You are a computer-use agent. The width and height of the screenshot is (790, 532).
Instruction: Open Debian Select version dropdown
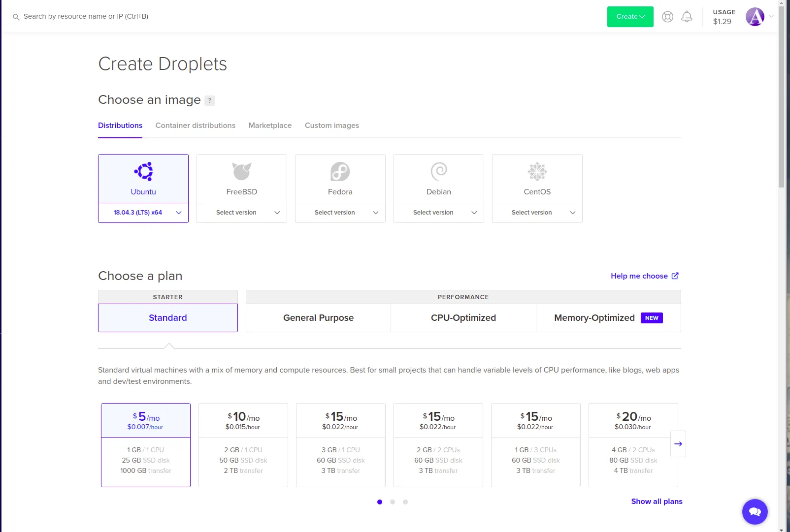439,213
